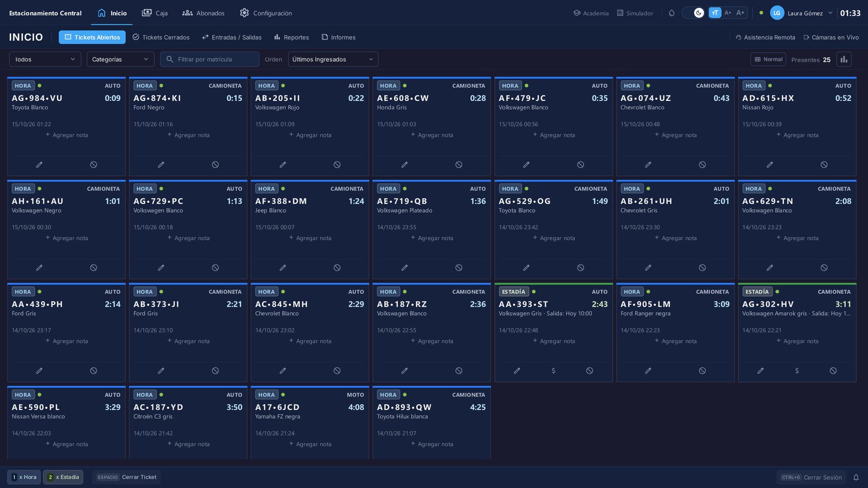Select the largest A+ text size option
Image resolution: width=868 pixels, height=488 pixels.
click(741, 13)
